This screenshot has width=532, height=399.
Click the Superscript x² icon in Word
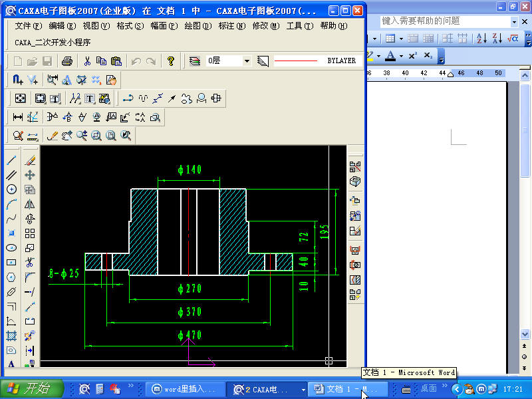click(412, 56)
